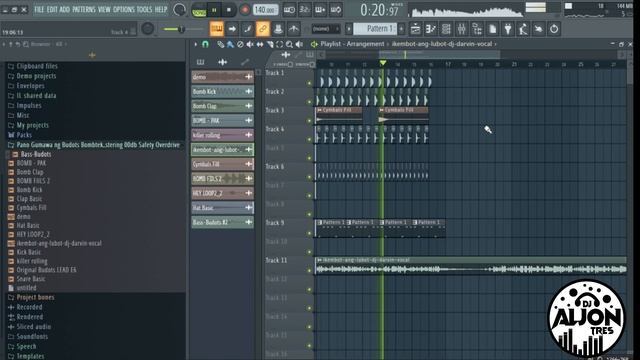Pause playback with the pause button
The height and width of the screenshot is (360, 640).
point(214,10)
